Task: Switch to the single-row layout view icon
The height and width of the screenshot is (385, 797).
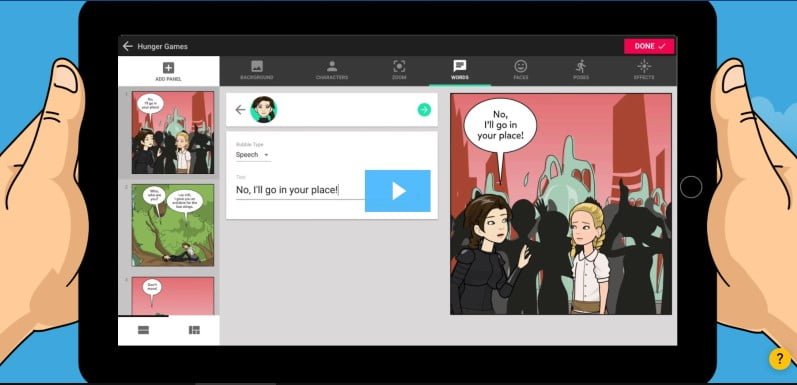Action: [x=143, y=330]
